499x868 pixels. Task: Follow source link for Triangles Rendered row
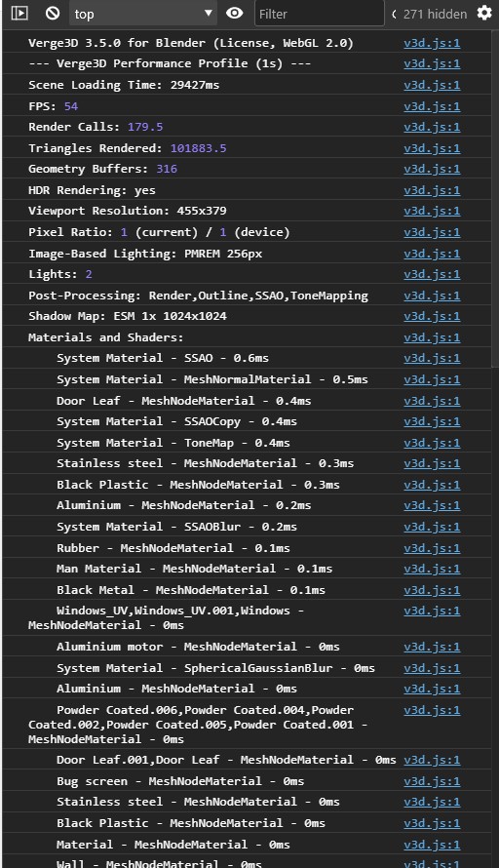(x=432, y=148)
